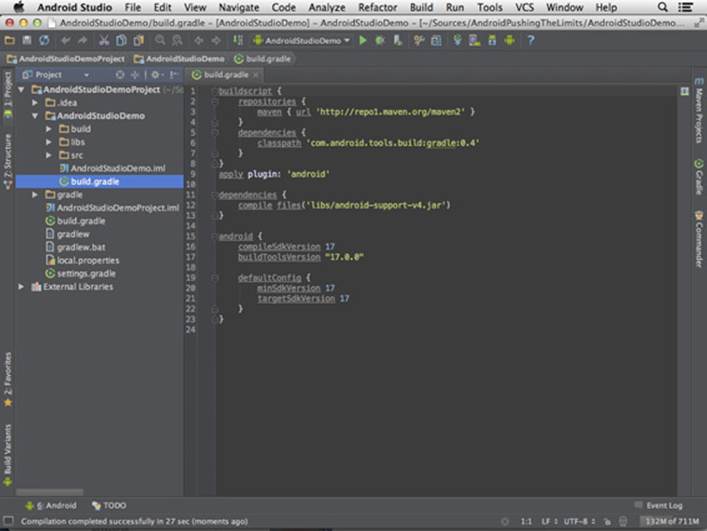Open the Refactor menu

[x=377, y=8]
